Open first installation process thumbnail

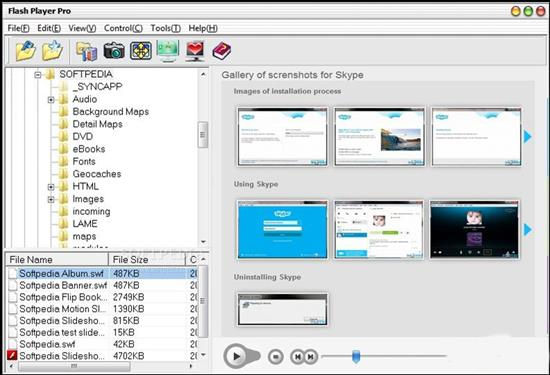click(282, 137)
